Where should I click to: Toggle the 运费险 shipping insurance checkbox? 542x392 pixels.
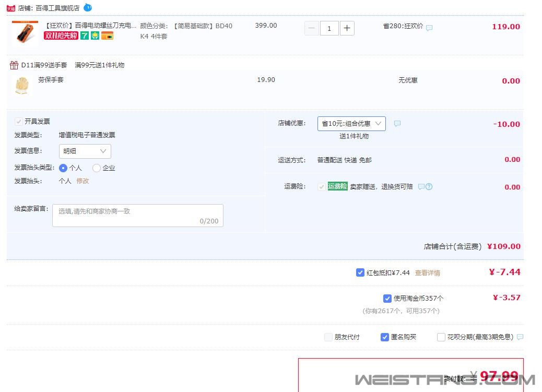coord(322,187)
